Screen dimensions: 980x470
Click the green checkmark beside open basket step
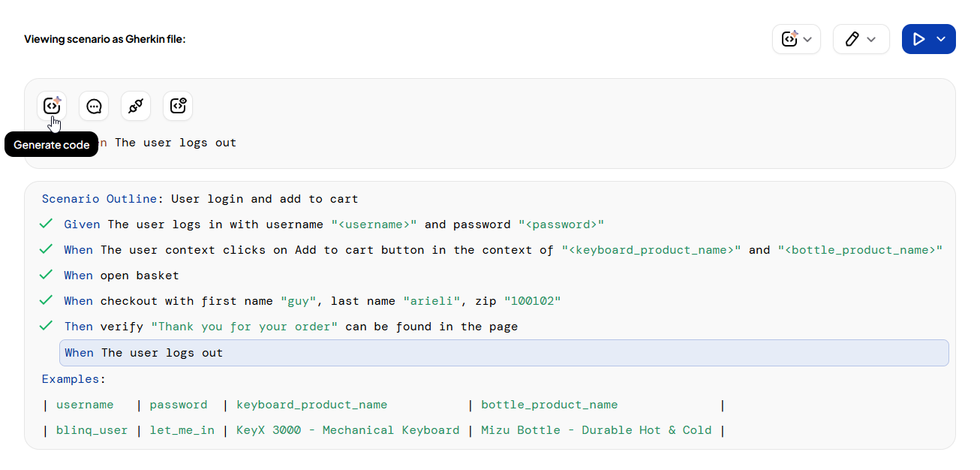[x=47, y=275]
